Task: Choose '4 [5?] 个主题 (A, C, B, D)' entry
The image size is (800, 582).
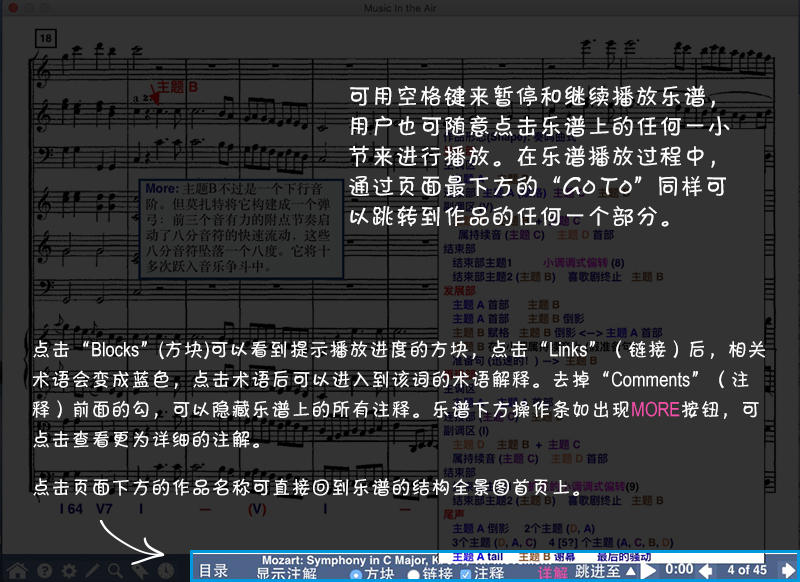Action: pos(611,542)
